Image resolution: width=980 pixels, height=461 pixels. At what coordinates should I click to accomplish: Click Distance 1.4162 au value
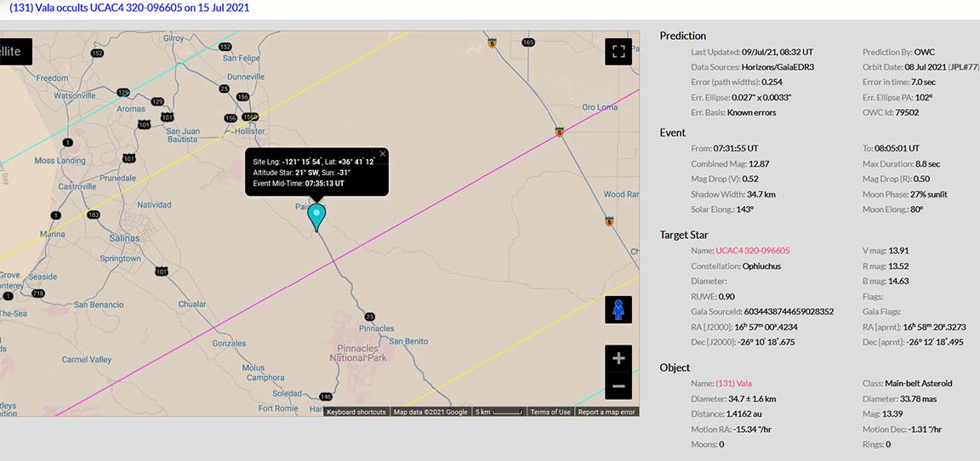(x=744, y=413)
